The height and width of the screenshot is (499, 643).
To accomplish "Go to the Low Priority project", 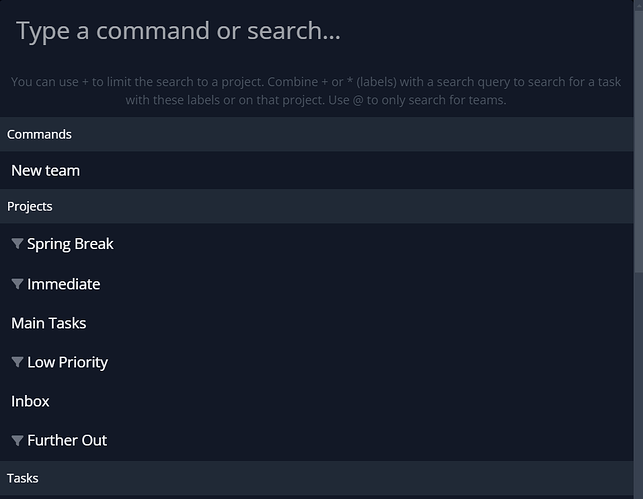I will pos(67,362).
